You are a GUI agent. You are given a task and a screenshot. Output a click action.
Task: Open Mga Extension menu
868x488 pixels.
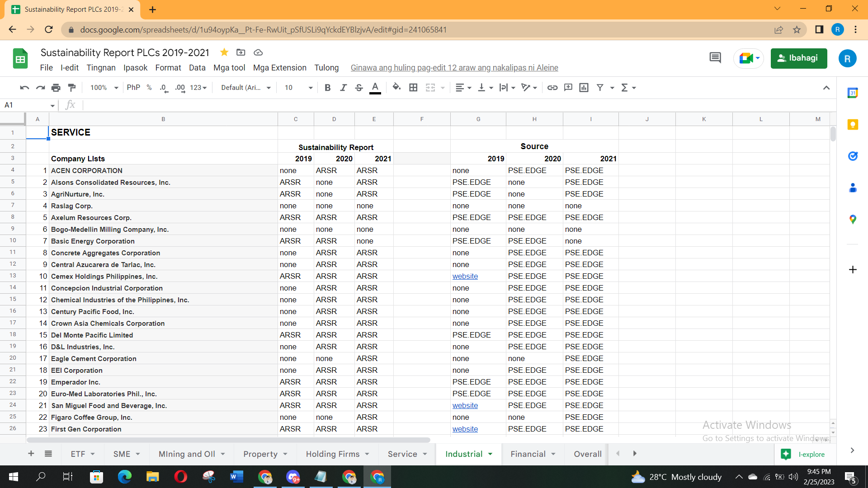[x=279, y=68]
